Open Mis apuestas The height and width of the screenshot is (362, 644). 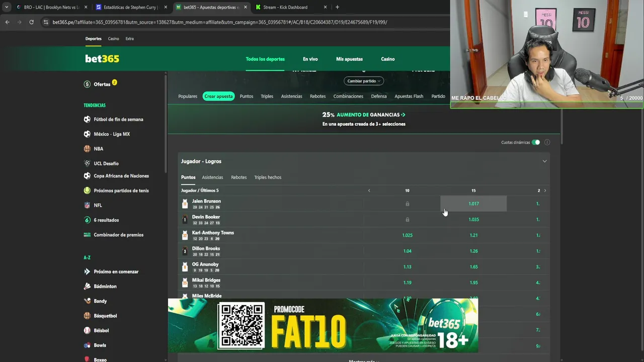pos(349,59)
